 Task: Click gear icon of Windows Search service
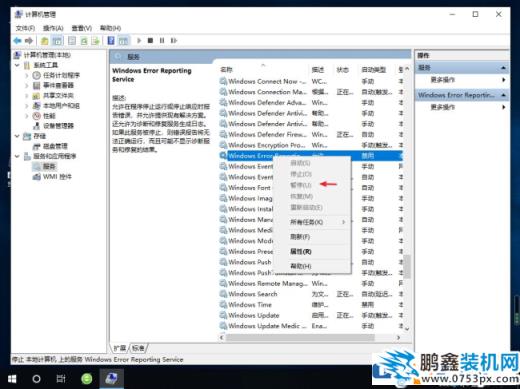tap(223, 294)
